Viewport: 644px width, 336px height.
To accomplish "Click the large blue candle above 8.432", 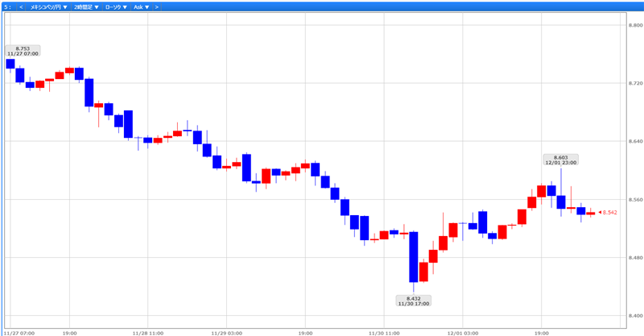I will coord(413,256).
